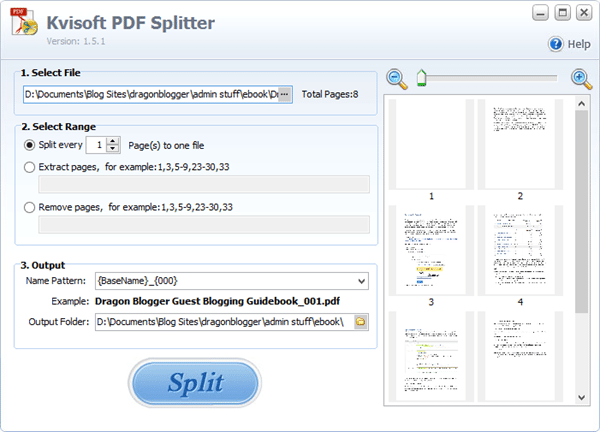The width and height of the screenshot is (600, 432).
Task: Click example filename 'Dragon Blogger Guest Blogging Guidebook_001.pdf'
Action: (x=217, y=301)
